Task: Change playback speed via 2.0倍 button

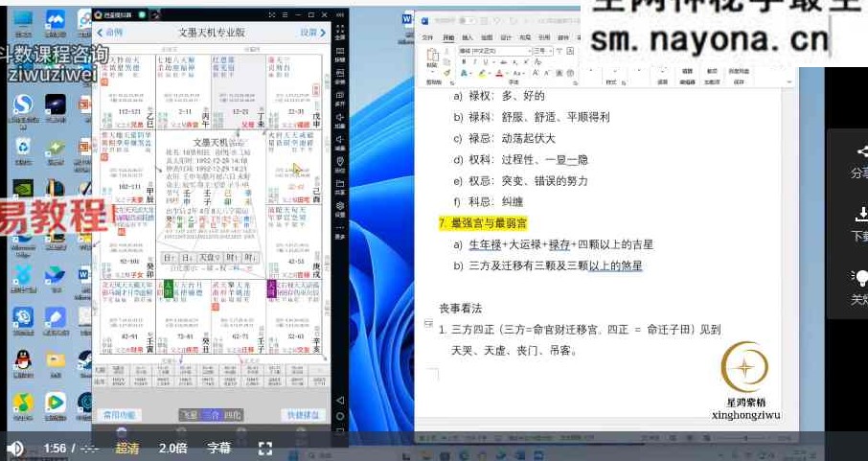Action: pyautogui.click(x=172, y=448)
